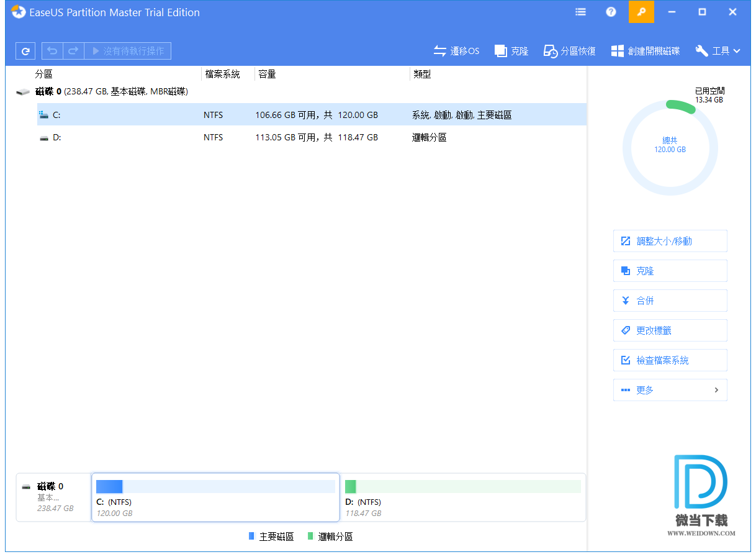
Task: Click the 磁碟 0 label in the disk map
Action: point(50,486)
